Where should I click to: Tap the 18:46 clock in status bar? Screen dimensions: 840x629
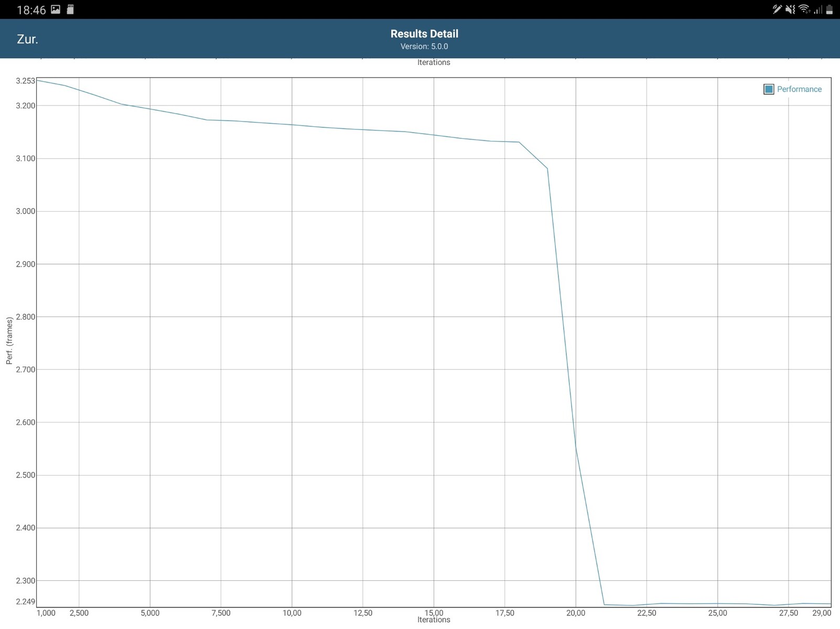click(31, 10)
